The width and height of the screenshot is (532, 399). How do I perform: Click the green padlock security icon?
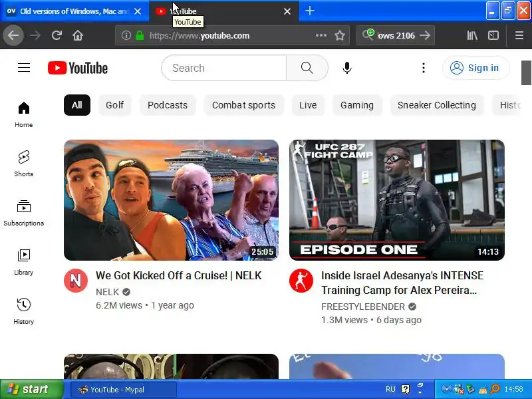point(140,35)
